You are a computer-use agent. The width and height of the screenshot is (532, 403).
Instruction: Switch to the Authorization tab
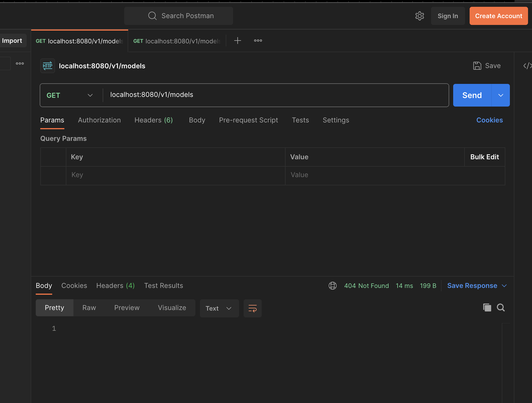pos(99,120)
